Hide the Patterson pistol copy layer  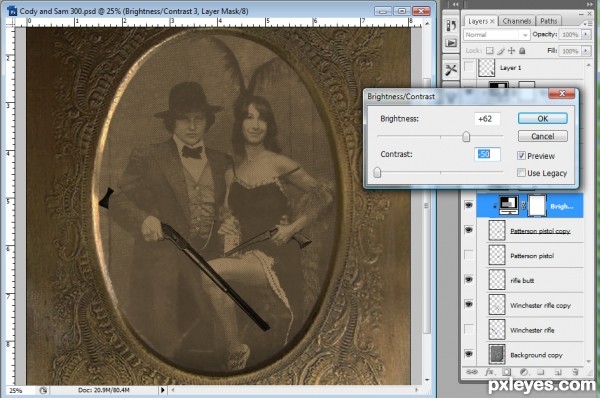tap(469, 230)
